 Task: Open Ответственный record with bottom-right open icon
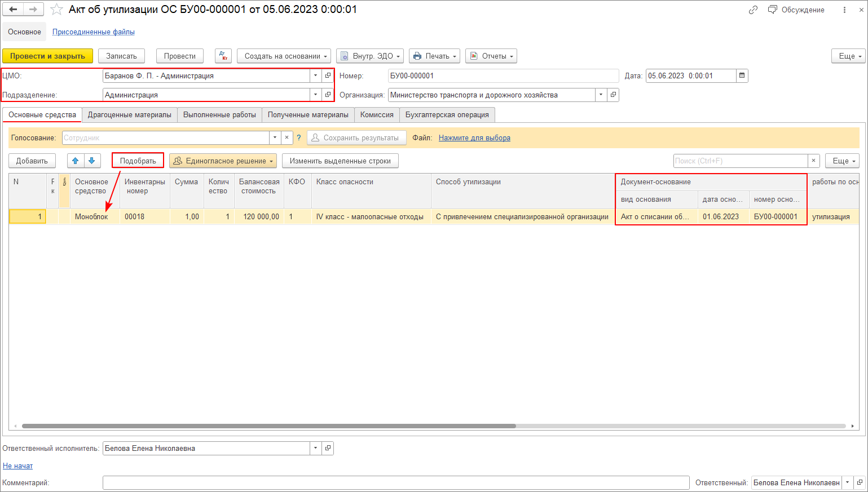(859, 482)
